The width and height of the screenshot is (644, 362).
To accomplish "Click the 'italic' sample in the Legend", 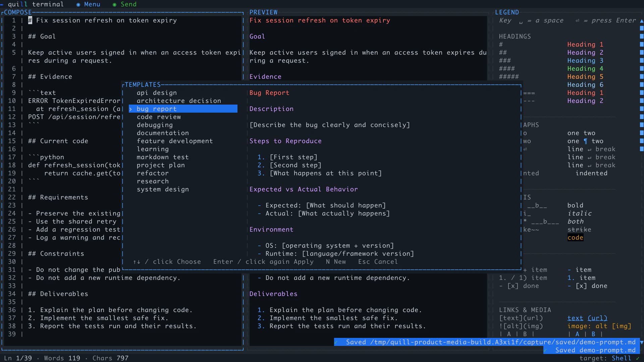I will coord(579,214).
